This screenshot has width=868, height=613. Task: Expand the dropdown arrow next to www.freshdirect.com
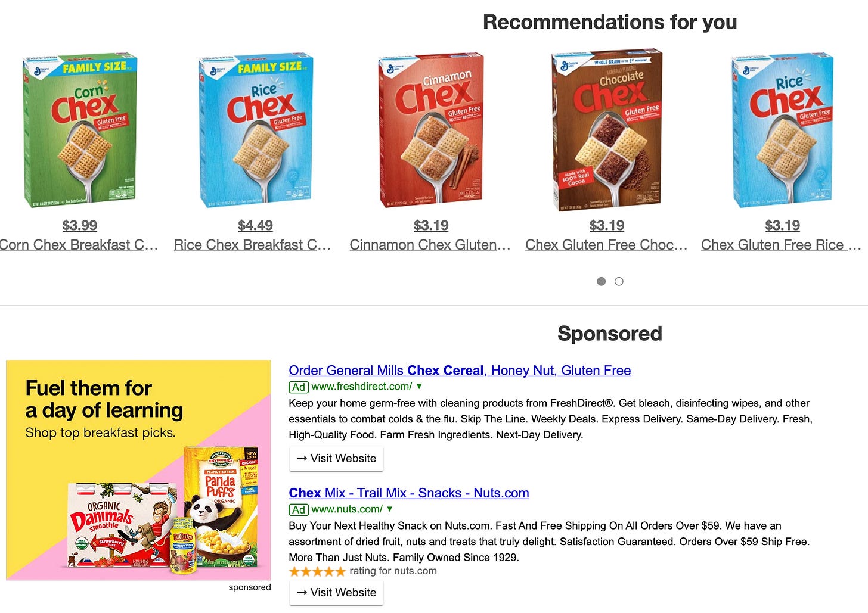tap(419, 387)
